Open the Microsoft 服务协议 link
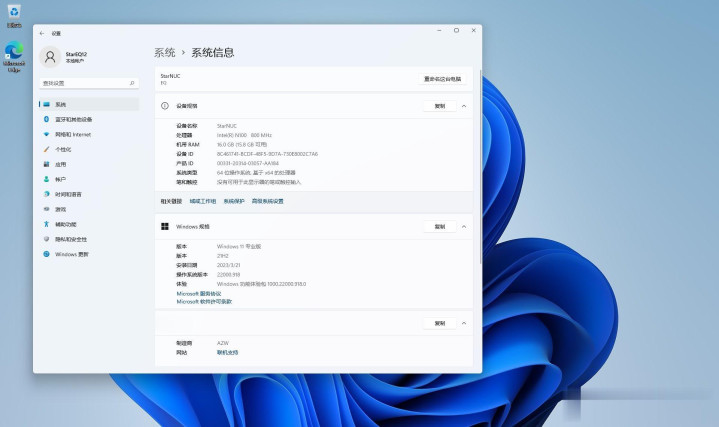This screenshot has width=719, height=427. pyautogui.click(x=199, y=294)
